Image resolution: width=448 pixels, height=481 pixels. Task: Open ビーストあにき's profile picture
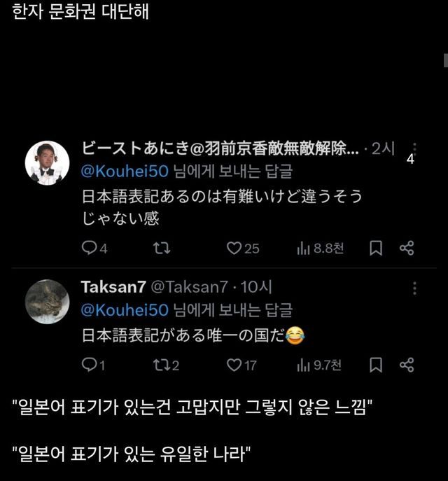pos(47,163)
